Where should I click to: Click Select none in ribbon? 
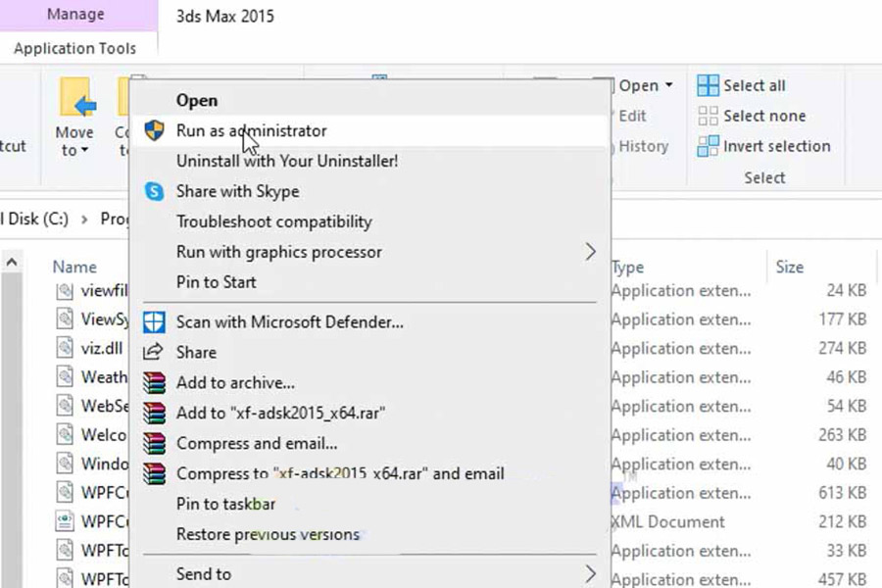point(752,116)
